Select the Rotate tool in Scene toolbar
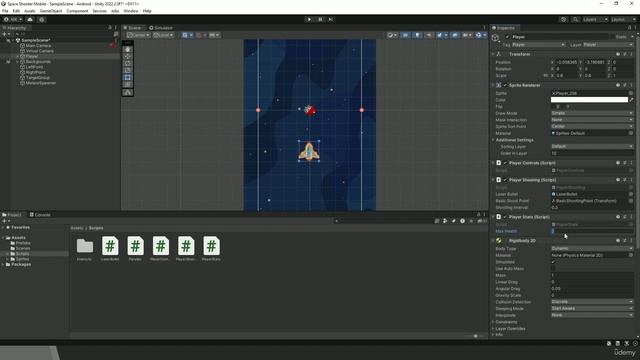640x360 pixels. click(128, 63)
